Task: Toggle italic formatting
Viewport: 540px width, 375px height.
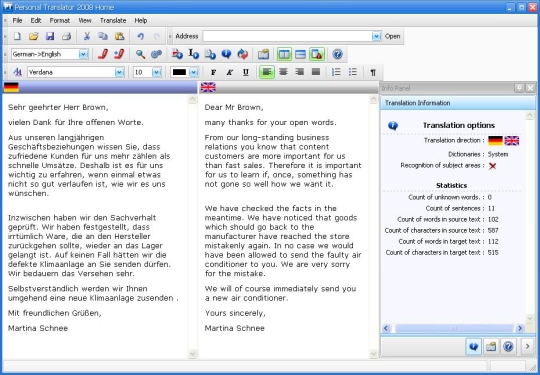Action: point(229,72)
